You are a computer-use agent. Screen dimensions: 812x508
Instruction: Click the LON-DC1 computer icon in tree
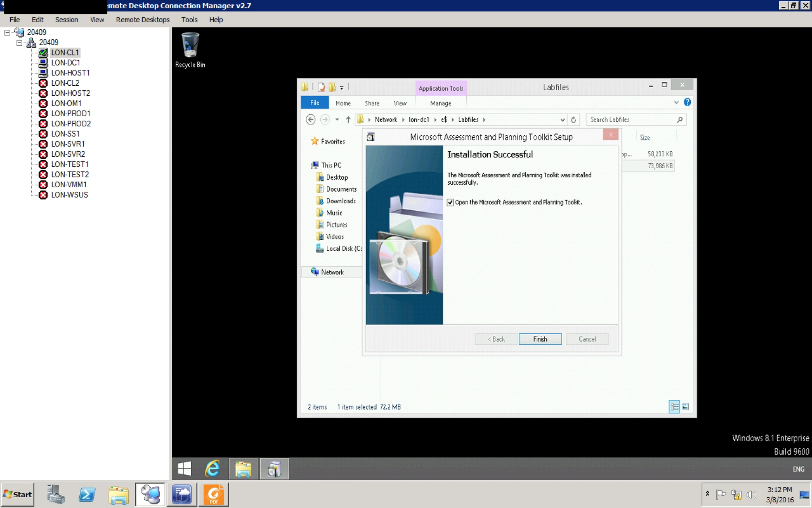43,63
